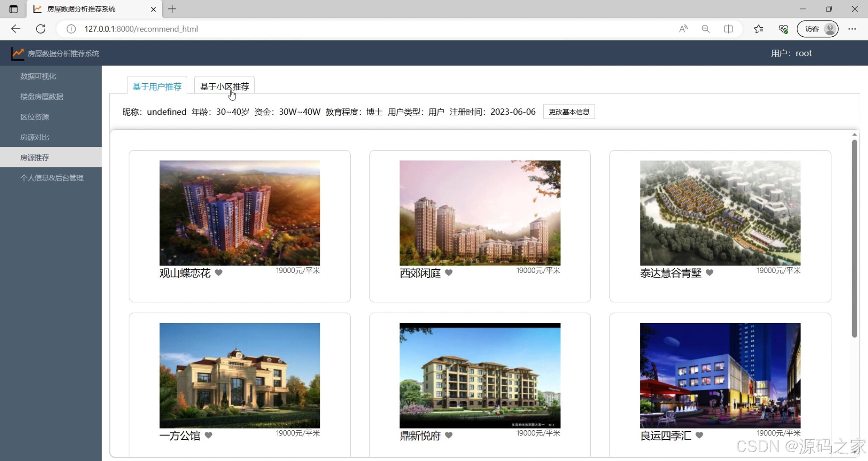Like the 观山蝶恋花 listing heart icon
Screen dimensions: 868x461
(x=219, y=272)
